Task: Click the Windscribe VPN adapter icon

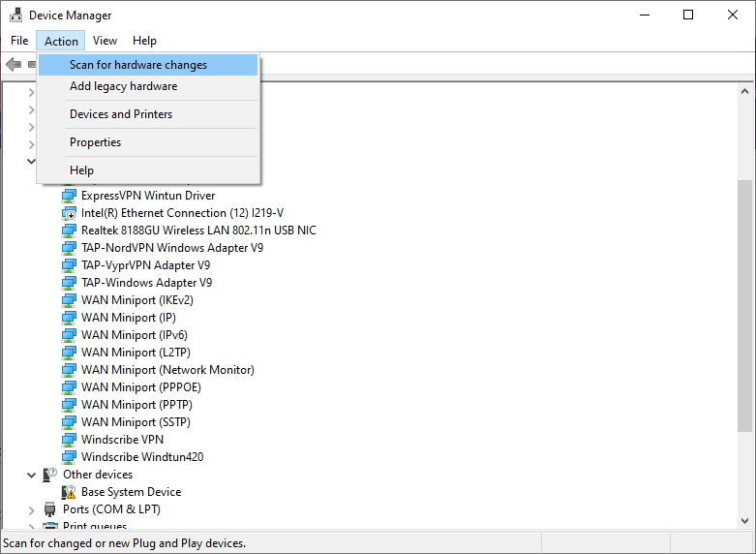Action: (69, 440)
